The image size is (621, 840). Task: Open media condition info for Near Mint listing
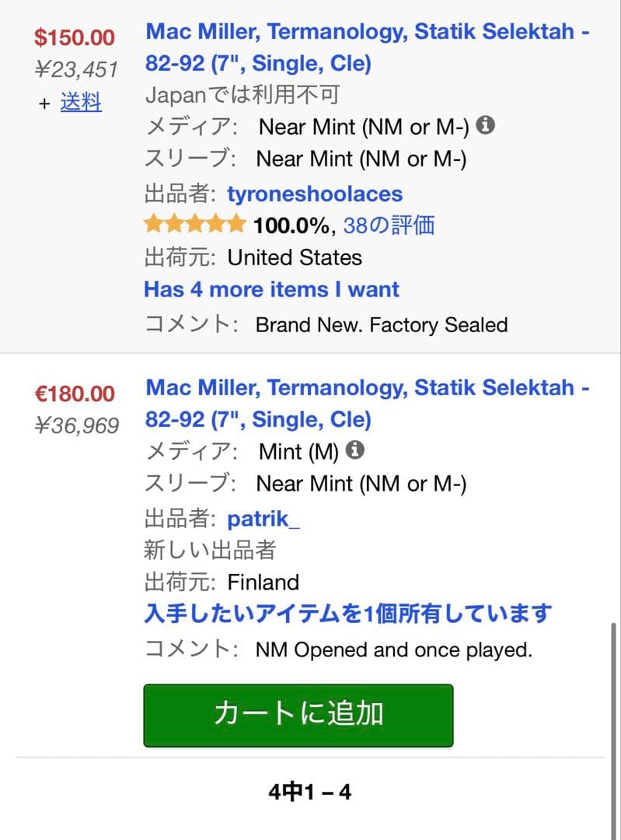487,126
